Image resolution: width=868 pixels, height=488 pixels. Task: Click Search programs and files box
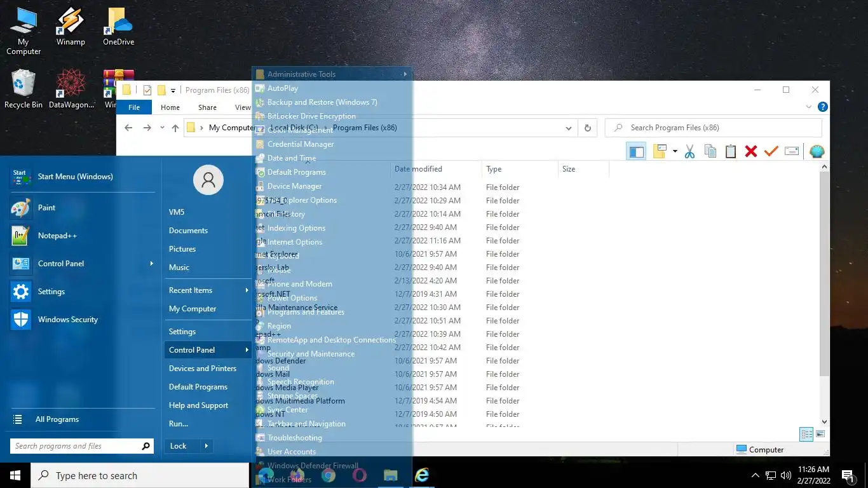[82, 446]
